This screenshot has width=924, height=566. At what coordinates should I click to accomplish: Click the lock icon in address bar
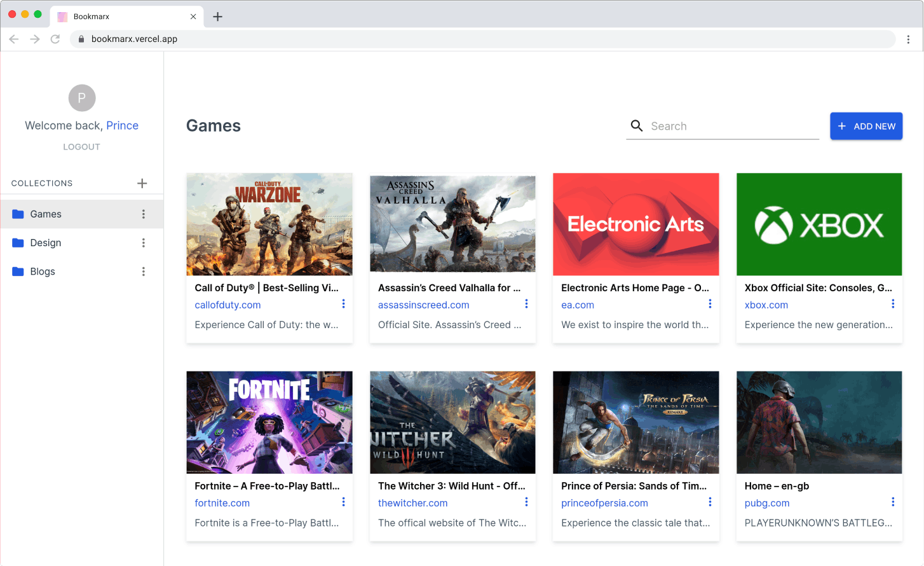[x=81, y=39]
